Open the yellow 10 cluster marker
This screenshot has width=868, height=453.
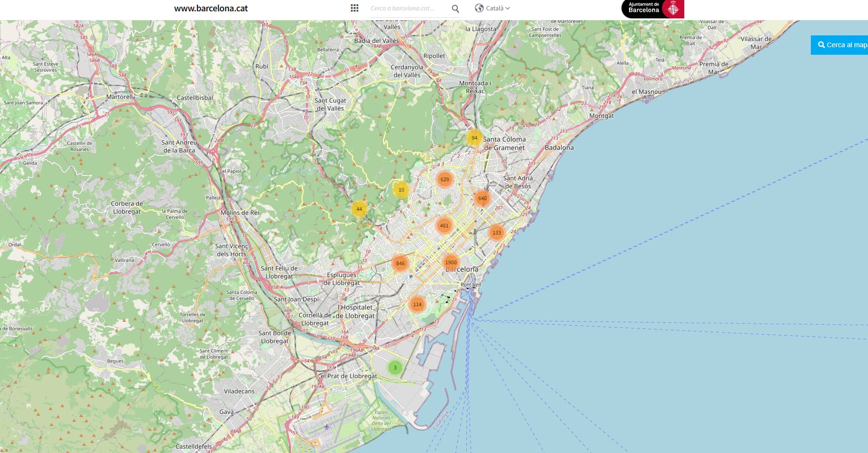coord(401,190)
